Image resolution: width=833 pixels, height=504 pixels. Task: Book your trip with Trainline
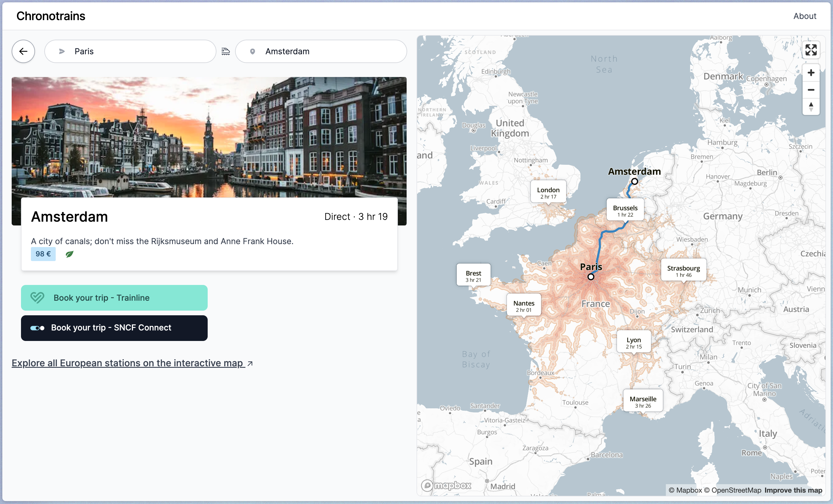tap(114, 298)
